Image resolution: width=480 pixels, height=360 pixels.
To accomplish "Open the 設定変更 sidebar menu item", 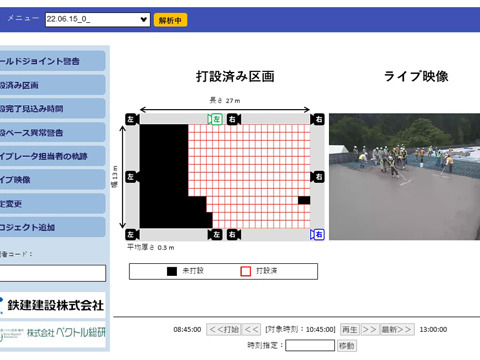I will [x=52, y=203].
